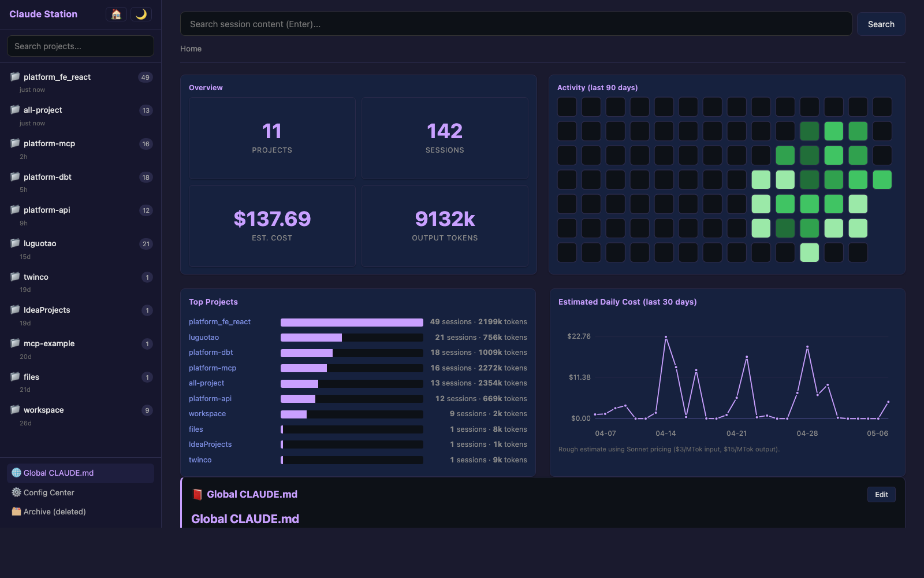Image resolution: width=924 pixels, height=578 pixels.
Task: Click the Activity (last 90 days) heading
Action: coord(597,88)
